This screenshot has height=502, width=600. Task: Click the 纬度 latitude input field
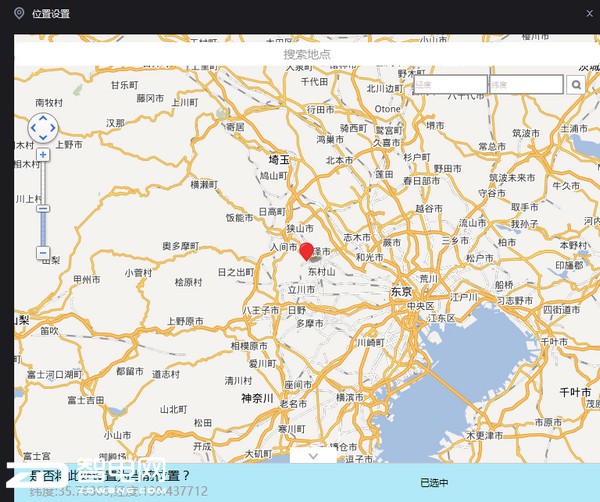pos(525,85)
